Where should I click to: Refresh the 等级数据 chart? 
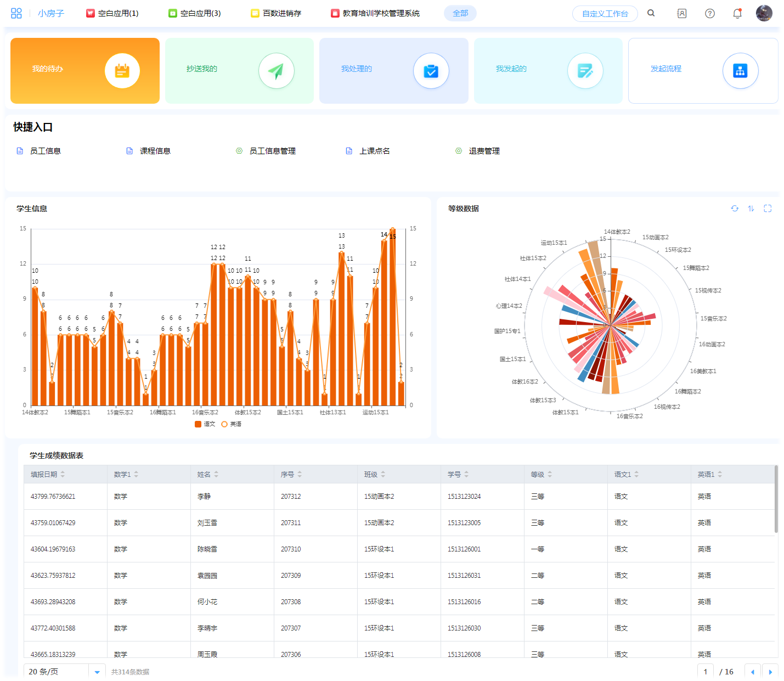[x=735, y=209]
